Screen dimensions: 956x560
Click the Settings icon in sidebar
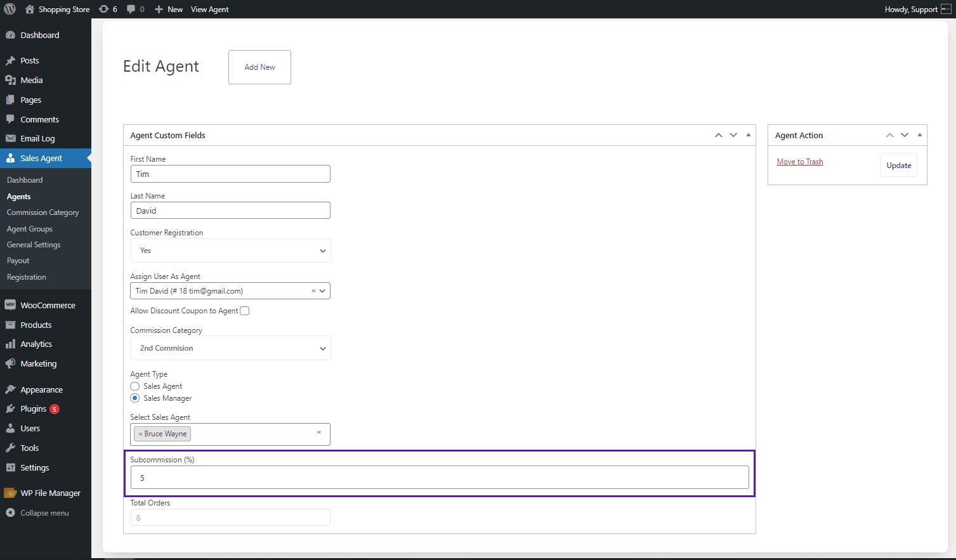(10, 467)
